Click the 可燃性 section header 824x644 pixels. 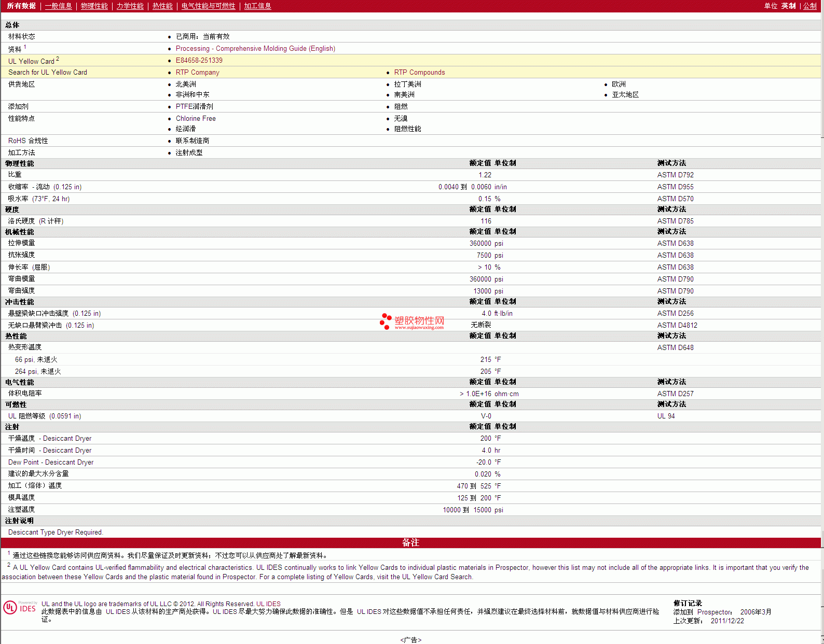click(x=16, y=404)
